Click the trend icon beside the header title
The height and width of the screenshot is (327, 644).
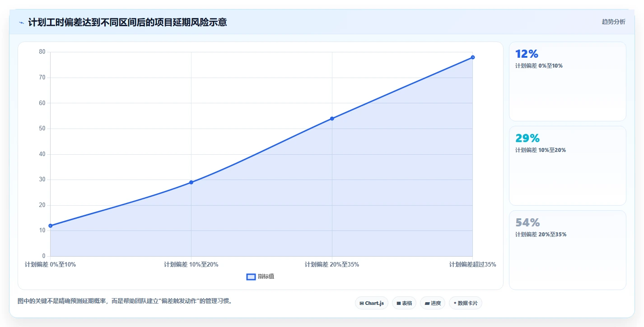point(21,23)
